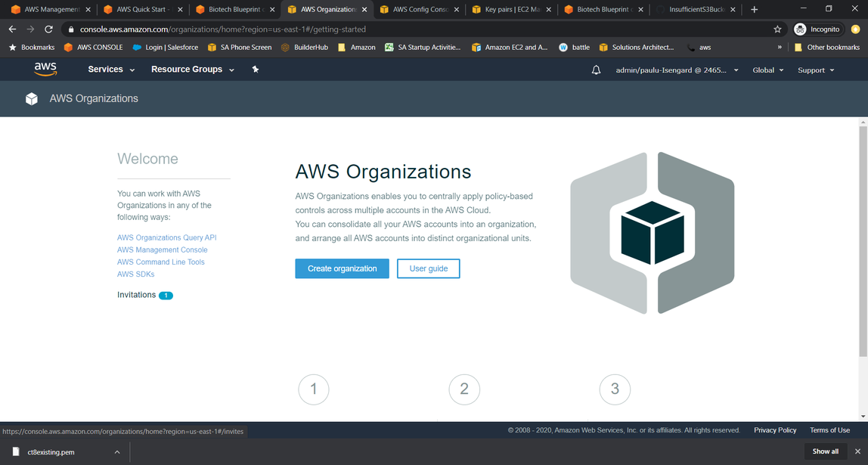The width and height of the screenshot is (868, 465).
Task: Open ct8existing.pem download options arrow
Action: pyautogui.click(x=116, y=451)
